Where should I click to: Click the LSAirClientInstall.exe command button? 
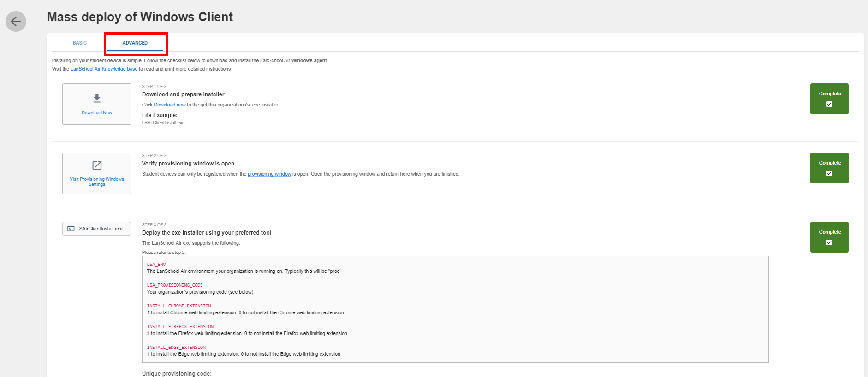(97, 229)
